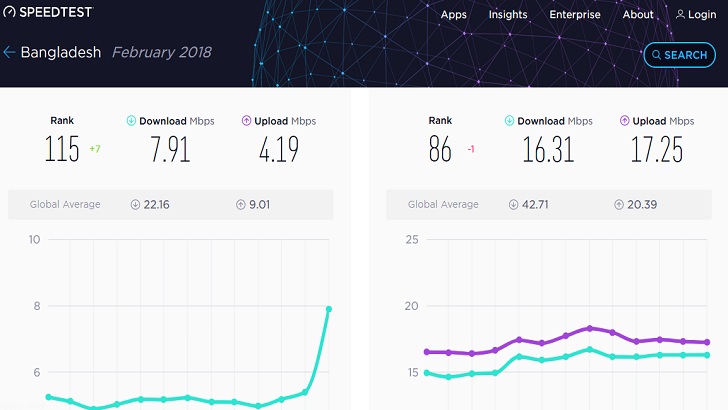The height and width of the screenshot is (410, 728).
Task: Click the left chart axis label 8
Action: click(37, 306)
